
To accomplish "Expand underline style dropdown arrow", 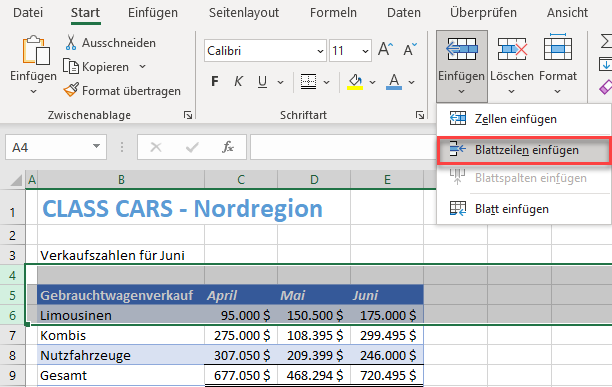I will click(x=280, y=82).
